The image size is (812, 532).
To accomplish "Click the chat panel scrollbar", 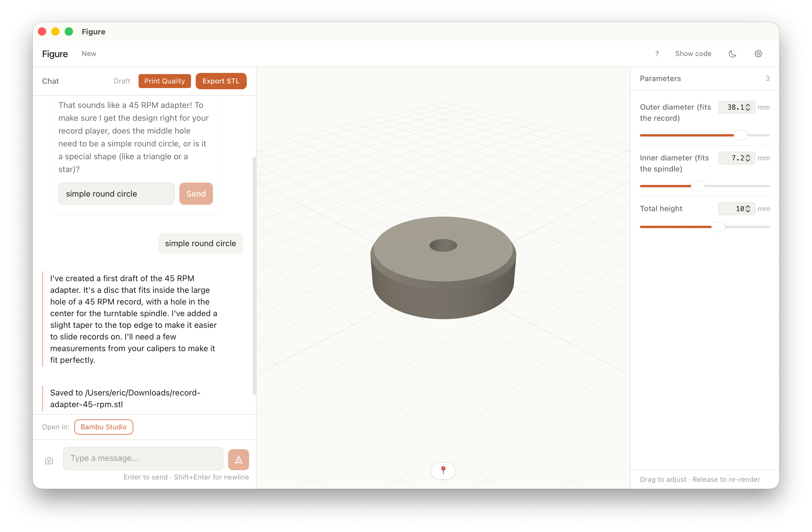I will coord(254,276).
